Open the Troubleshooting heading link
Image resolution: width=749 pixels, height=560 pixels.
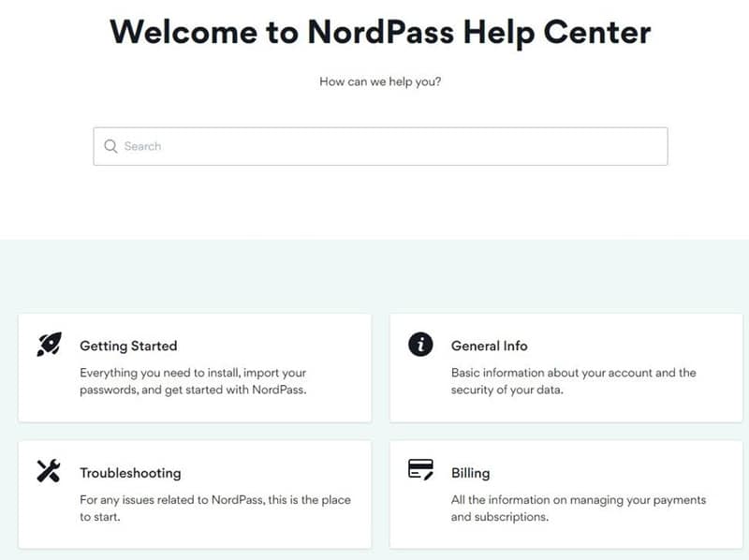[x=130, y=473]
